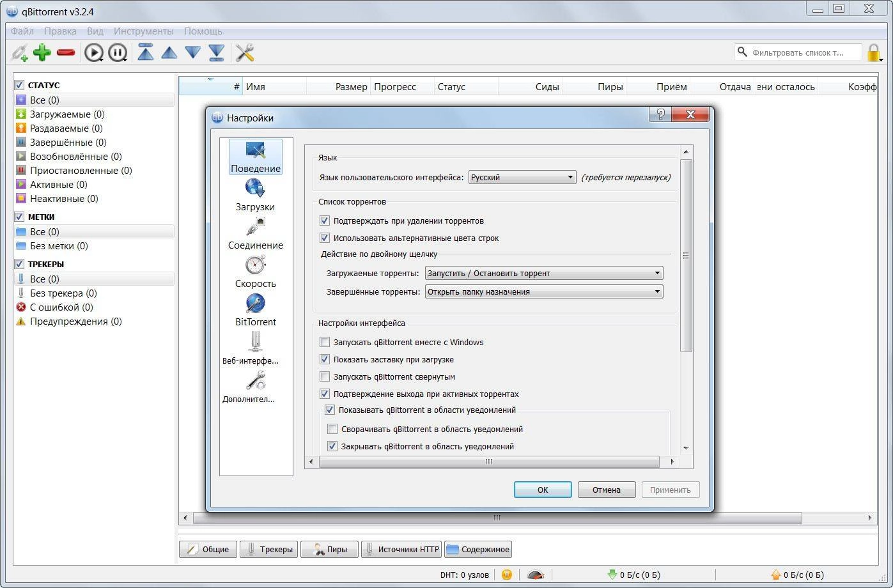Open the Инструменты menu
Screen dimensions: 893x588
[144, 31]
